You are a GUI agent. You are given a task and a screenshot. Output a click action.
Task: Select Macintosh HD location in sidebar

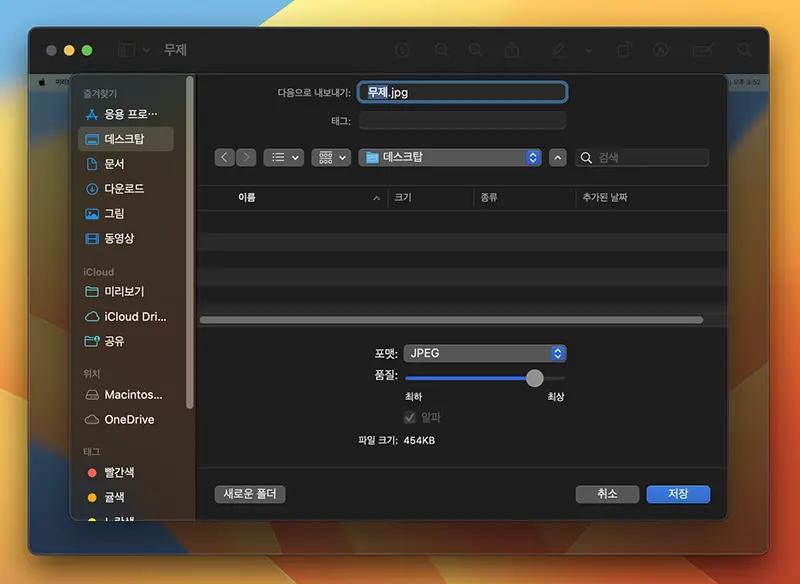pyautogui.click(x=126, y=395)
